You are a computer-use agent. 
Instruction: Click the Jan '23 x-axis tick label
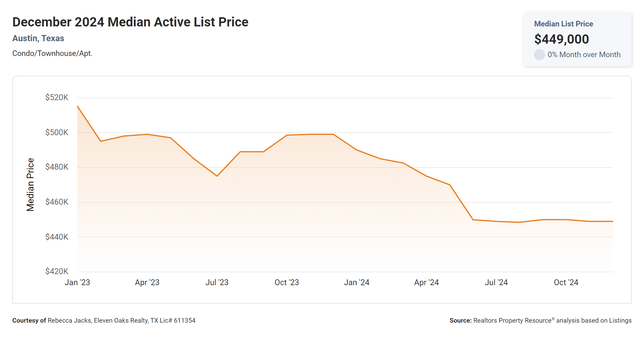(77, 283)
